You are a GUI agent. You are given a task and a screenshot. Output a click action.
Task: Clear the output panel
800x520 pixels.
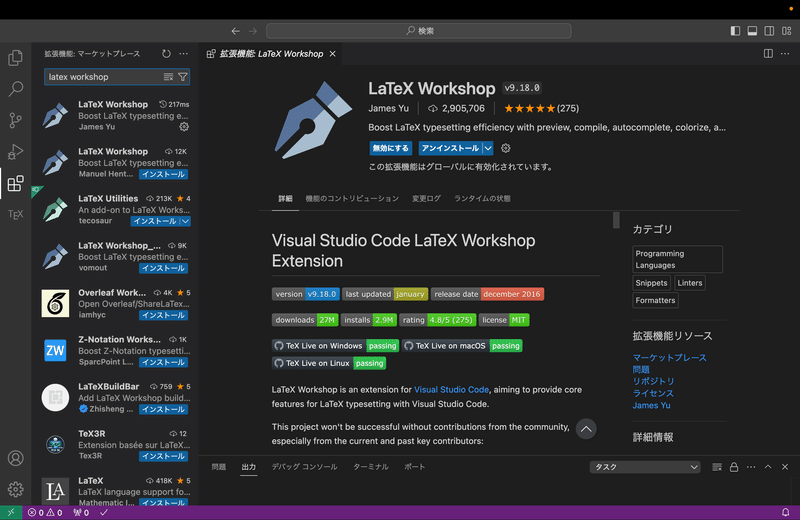tap(717, 467)
